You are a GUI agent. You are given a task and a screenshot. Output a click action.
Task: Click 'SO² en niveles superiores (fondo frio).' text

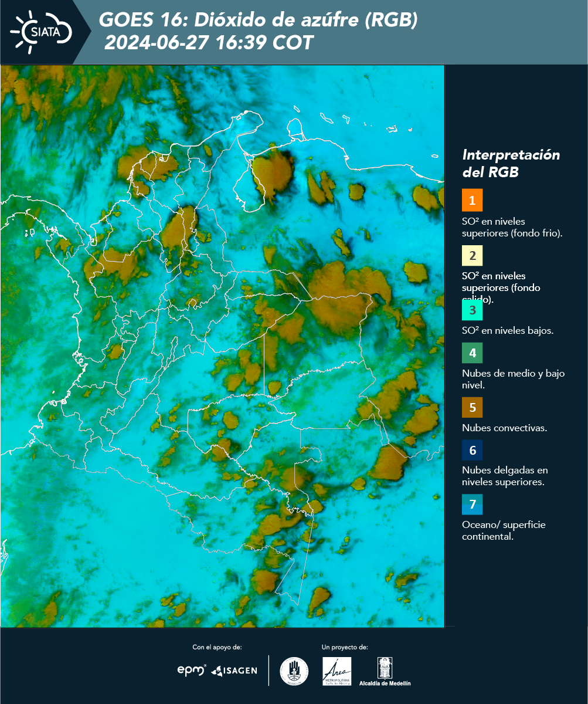tap(512, 227)
